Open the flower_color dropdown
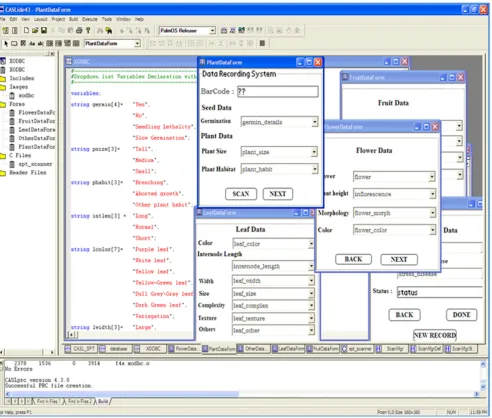 click(x=432, y=230)
